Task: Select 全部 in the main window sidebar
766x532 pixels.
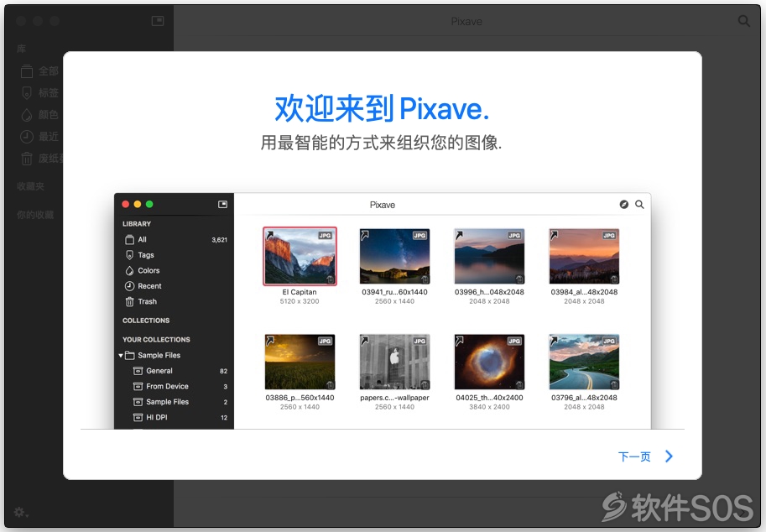Action: pos(41,71)
